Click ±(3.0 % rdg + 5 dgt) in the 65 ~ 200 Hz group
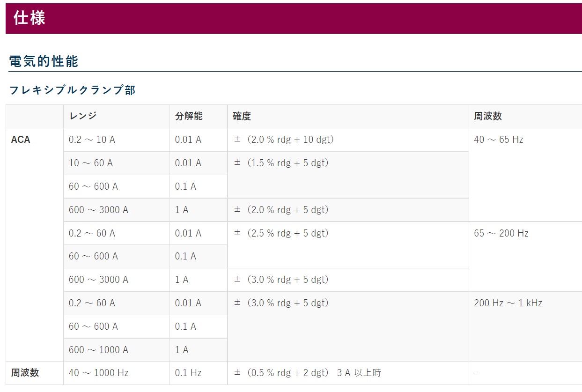582x392 pixels. click(348, 280)
